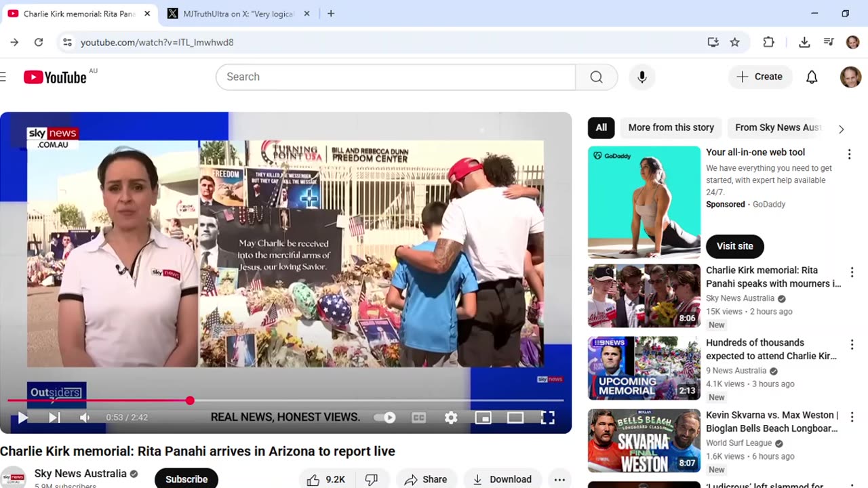Open Upcoming Memorial video thumbnail
Viewport: 868px width, 488px height.
[644, 368]
